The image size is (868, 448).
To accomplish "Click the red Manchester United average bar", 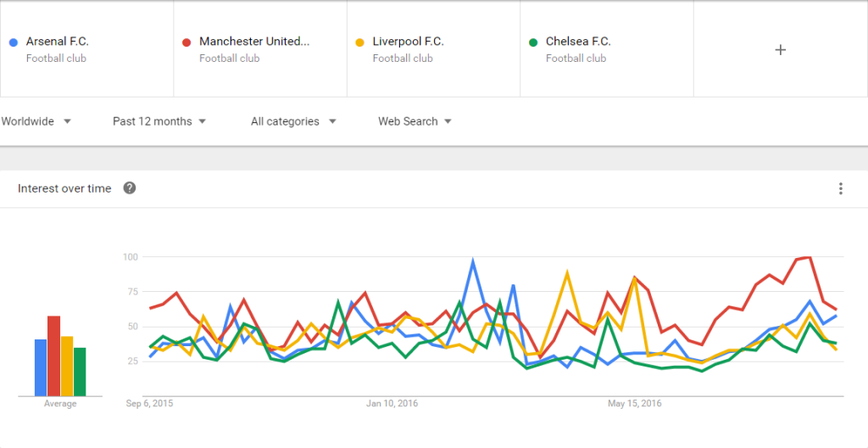I will coord(53,356).
